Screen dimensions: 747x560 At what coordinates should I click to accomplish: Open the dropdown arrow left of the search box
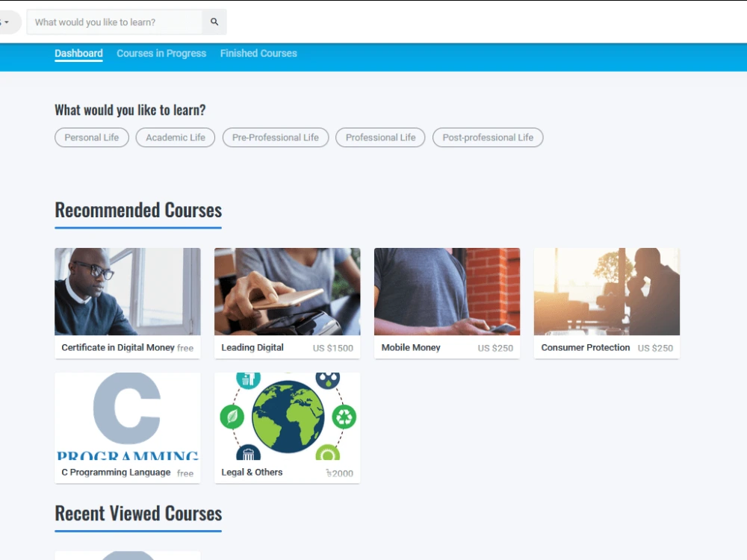[7, 22]
